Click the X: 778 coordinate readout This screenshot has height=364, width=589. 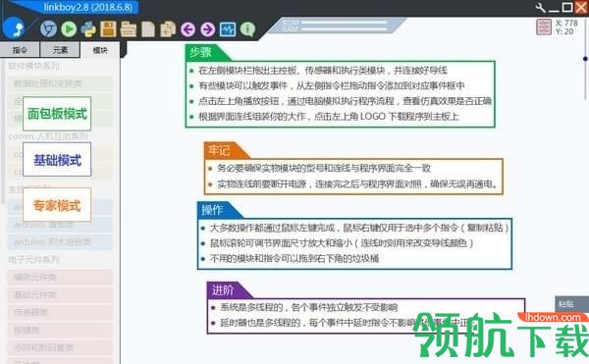566,23
